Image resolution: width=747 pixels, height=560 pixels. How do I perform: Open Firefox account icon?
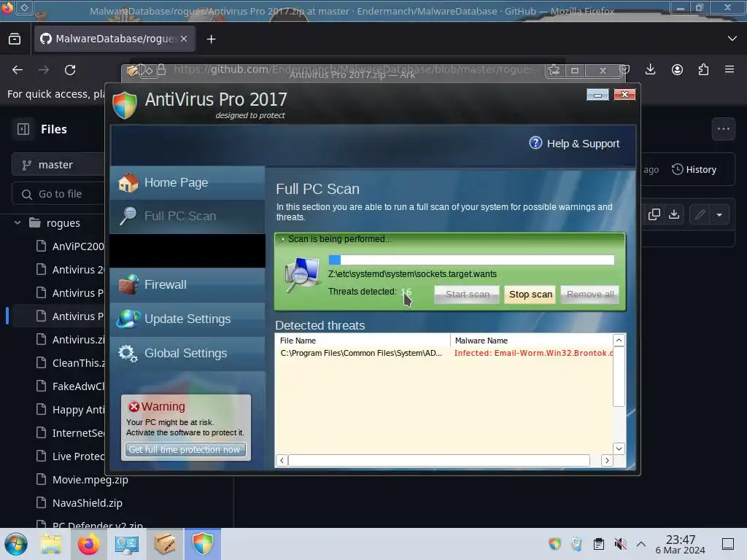coord(677,70)
